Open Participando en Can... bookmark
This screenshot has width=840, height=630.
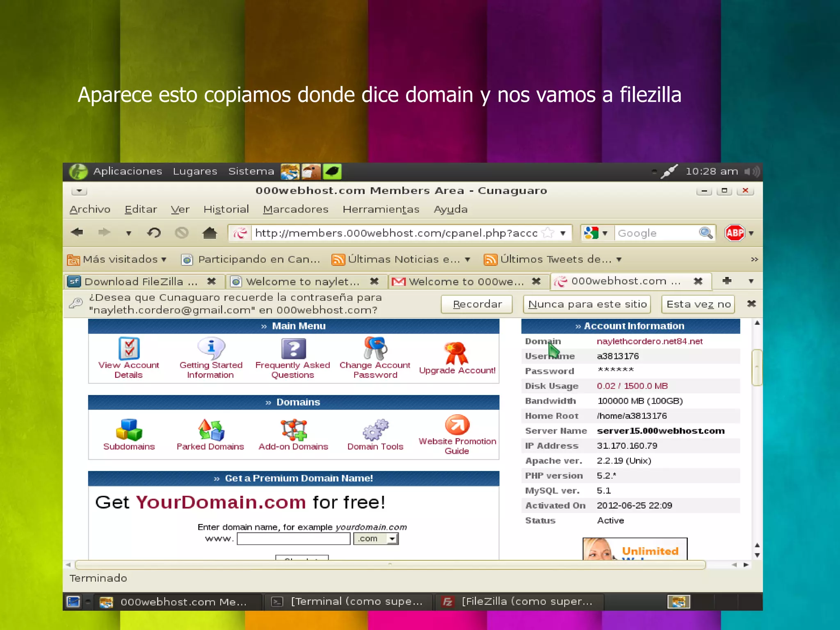click(251, 259)
